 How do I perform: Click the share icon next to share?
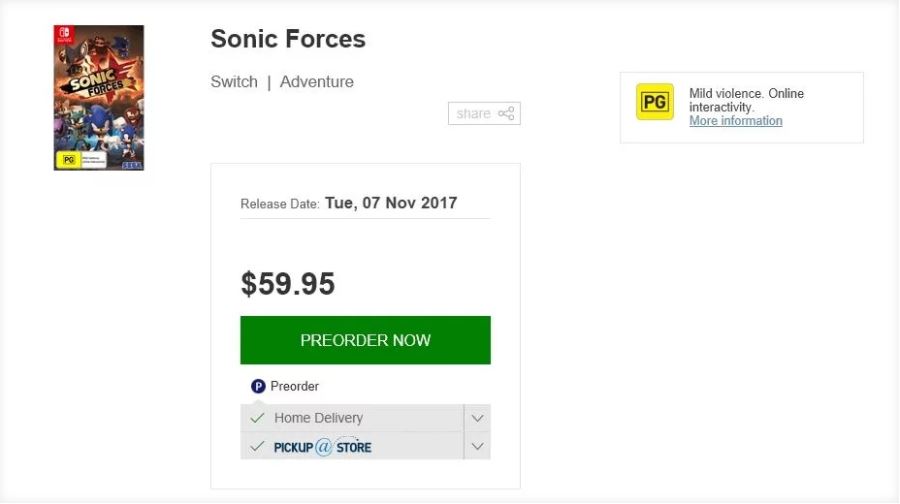pyautogui.click(x=506, y=114)
